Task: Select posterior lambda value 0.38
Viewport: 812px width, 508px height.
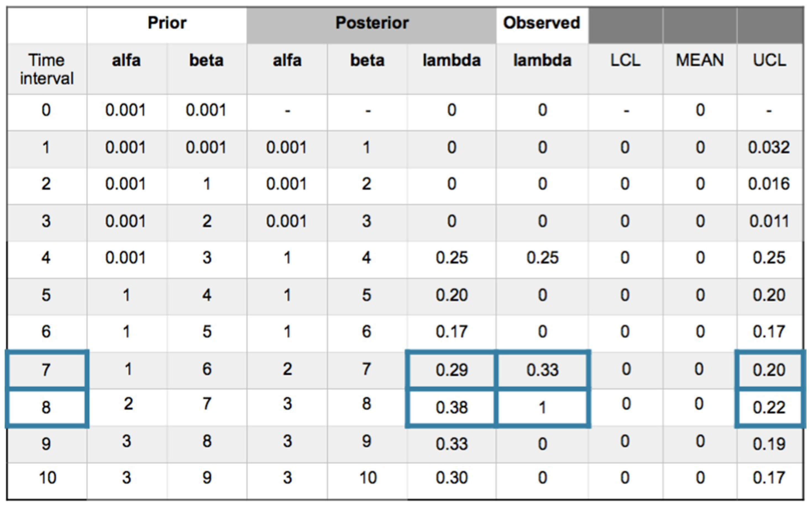Action: click(452, 408)
